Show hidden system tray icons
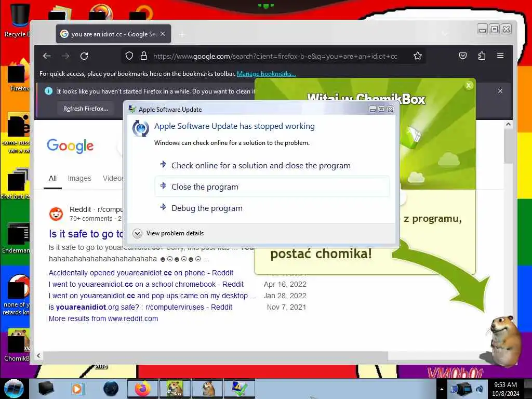This screenshot has width=532, height=399. pos(442,389)
